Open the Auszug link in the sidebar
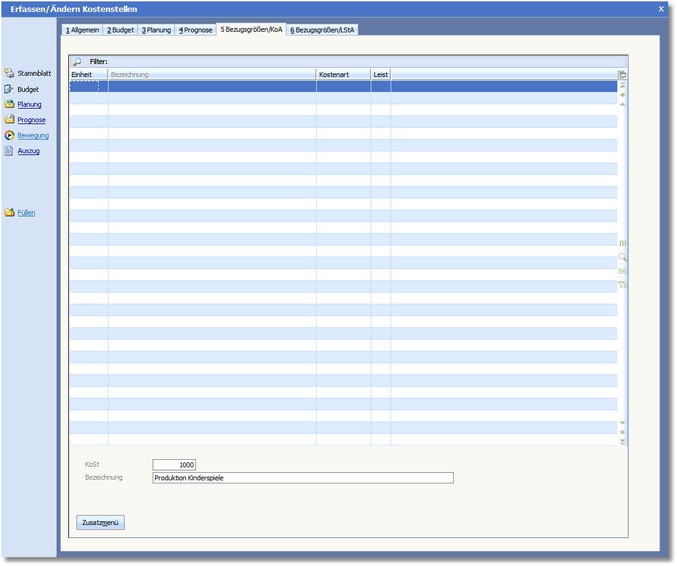Screen dimensions: 677x566 pyautogui.click(x=28, y=151)
